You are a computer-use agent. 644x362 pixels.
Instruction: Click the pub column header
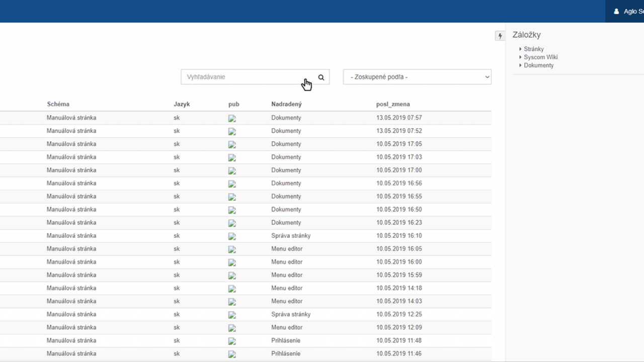[x=233, y=104]
